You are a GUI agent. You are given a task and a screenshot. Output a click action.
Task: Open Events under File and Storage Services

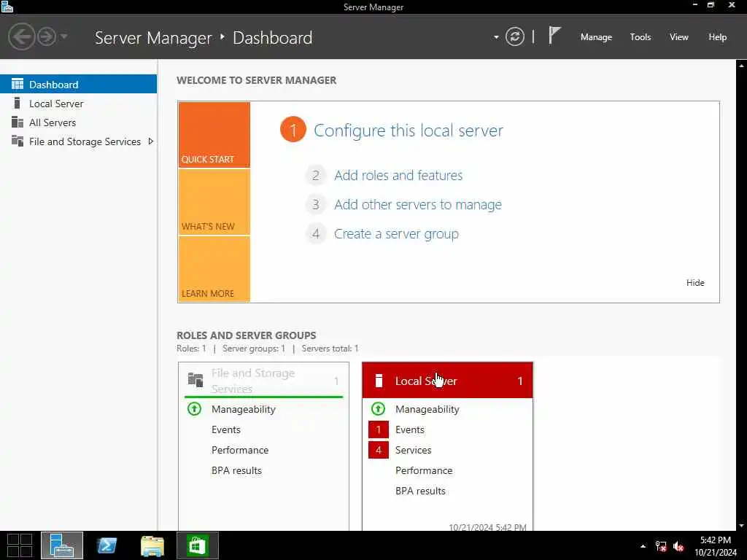[226, 429]
